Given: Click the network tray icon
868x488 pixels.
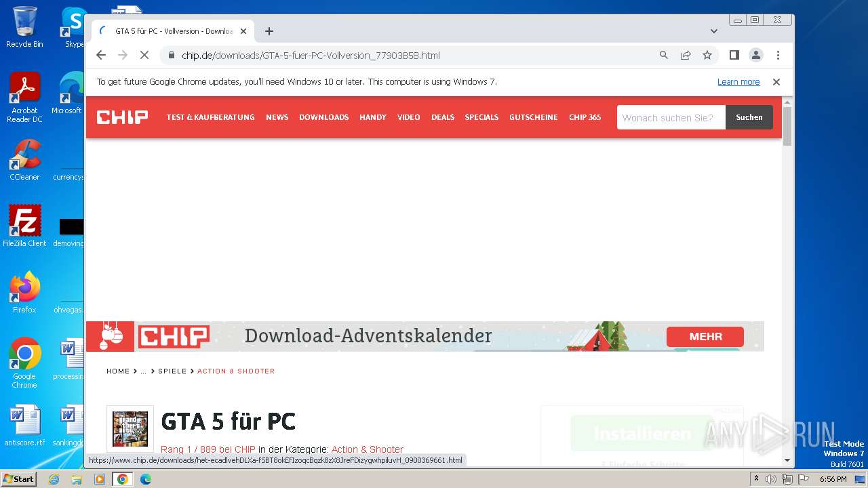Looking at the screenshot, I should pos(787,479).
